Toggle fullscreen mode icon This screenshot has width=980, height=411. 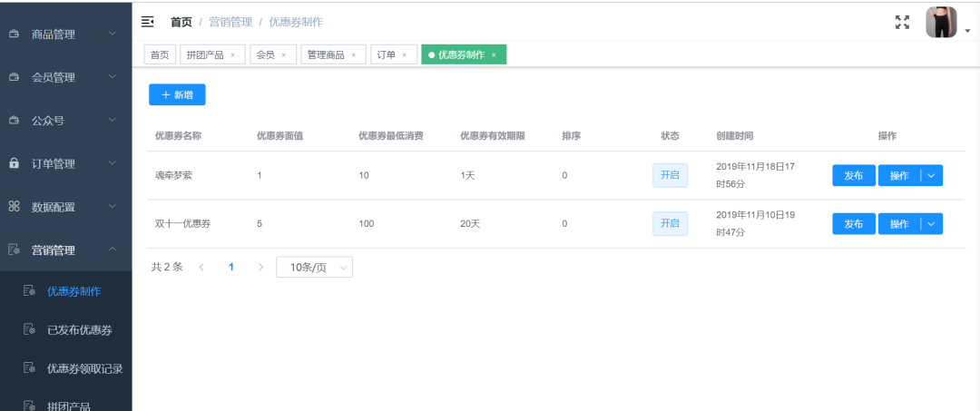tap(902, 23)
